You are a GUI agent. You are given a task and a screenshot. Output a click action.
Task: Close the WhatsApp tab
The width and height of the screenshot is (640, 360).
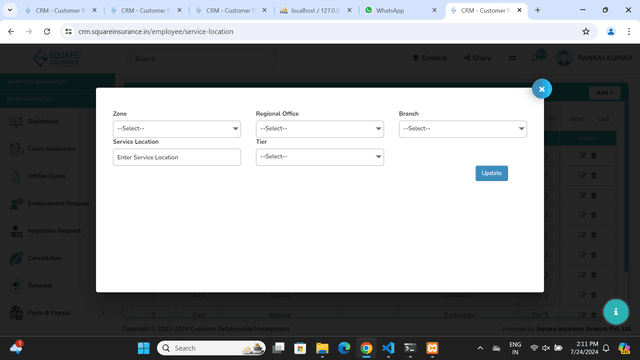click(x=434, y=10)
